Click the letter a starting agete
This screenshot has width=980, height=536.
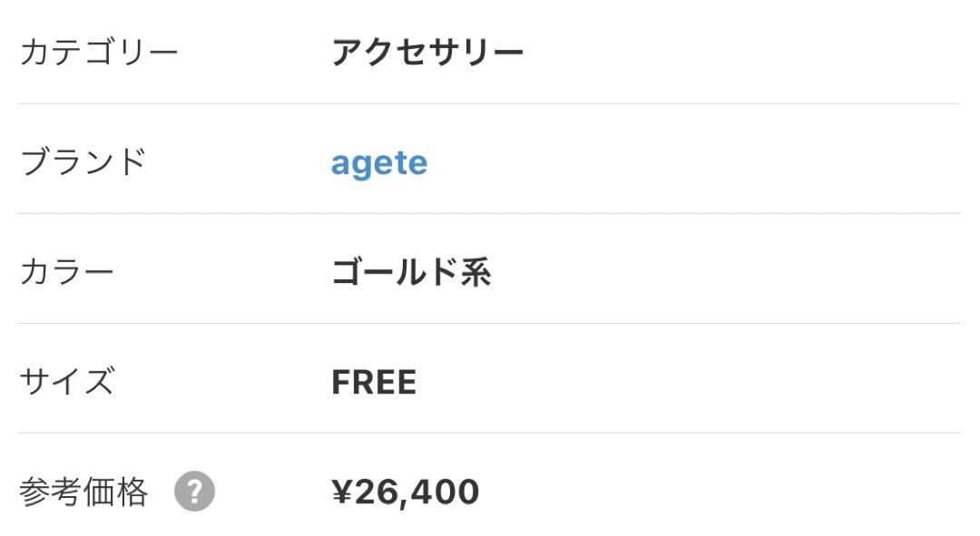(x=340, y=164)
